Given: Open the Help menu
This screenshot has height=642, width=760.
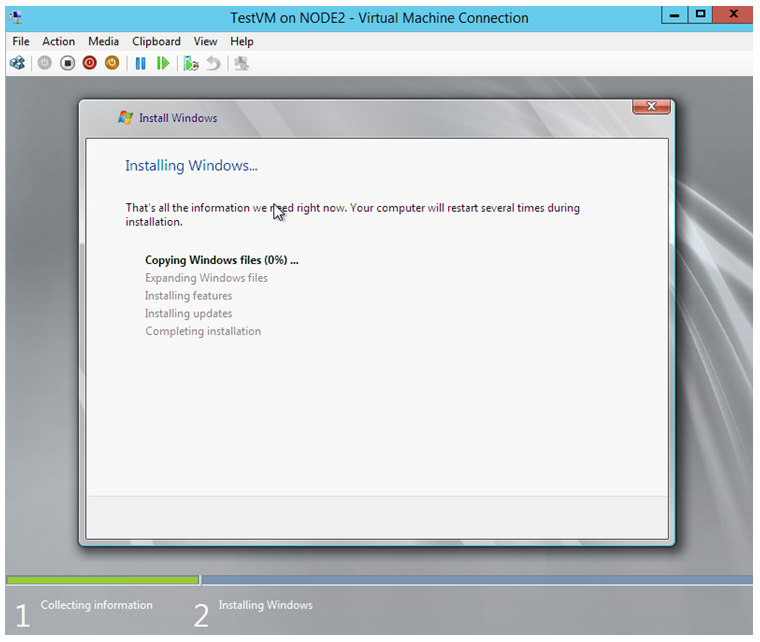Looking at the screenshot, I should tap(242, 42).
